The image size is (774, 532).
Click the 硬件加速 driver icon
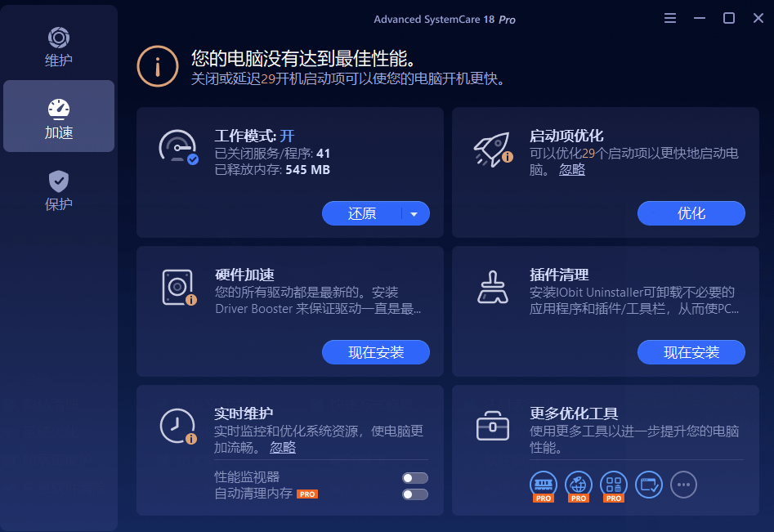[x=177, y=286]
